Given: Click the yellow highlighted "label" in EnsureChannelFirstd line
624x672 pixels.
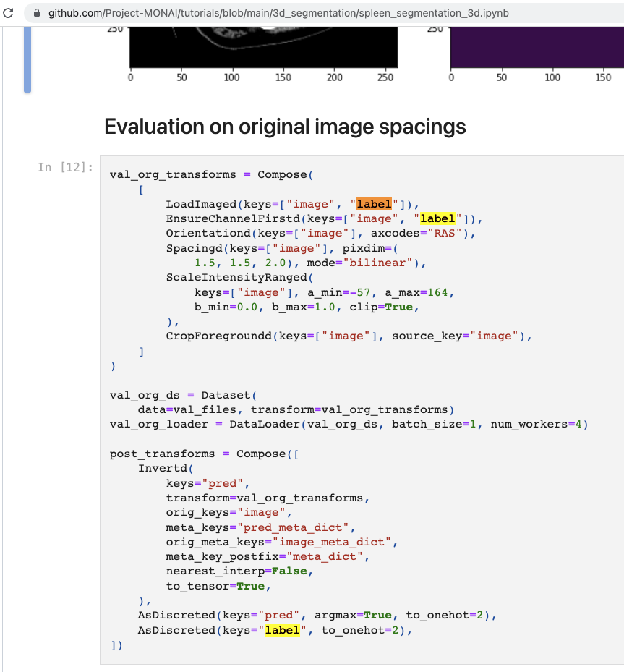Looking at the screenshot, I should 438,218.
